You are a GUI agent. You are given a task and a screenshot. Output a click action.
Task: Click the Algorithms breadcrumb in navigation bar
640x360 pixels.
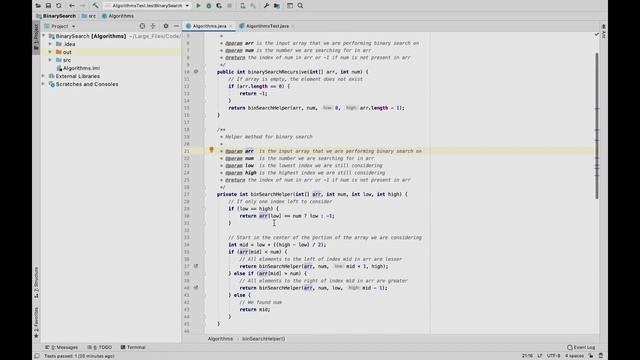tap(118, 16)
